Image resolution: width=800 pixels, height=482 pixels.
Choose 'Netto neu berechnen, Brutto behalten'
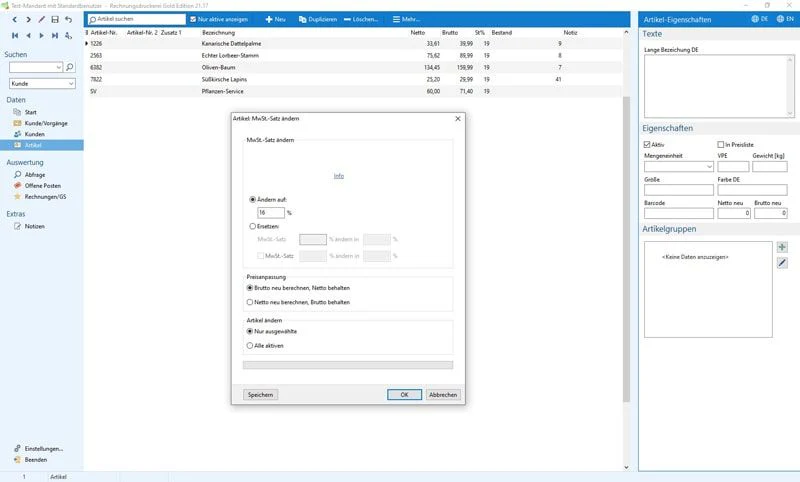[250, 301]
